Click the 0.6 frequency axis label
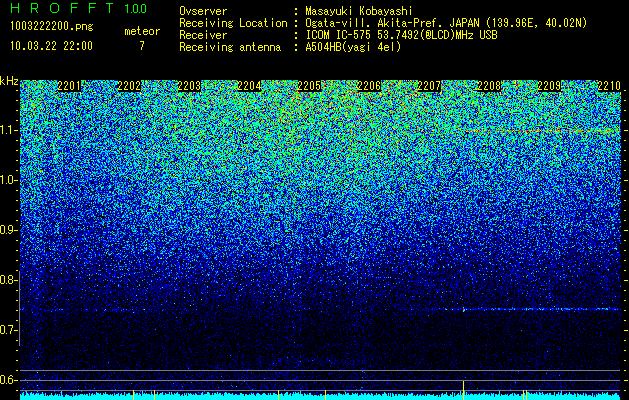 pyautogui.click(x=7, y=380)
